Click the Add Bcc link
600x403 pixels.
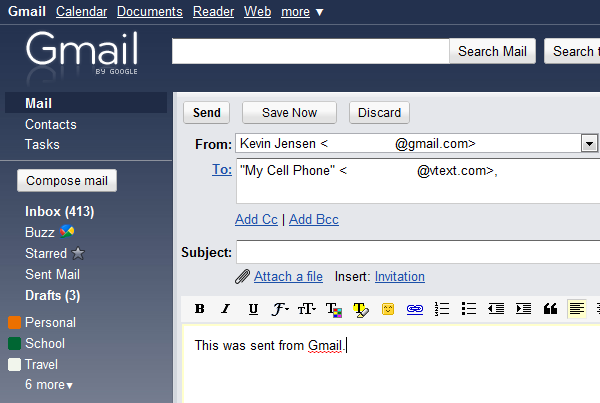(314, 219)
